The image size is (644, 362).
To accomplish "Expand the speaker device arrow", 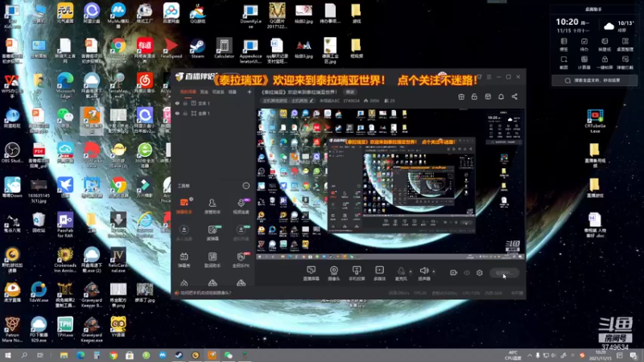I will click(x=433, y=271).
